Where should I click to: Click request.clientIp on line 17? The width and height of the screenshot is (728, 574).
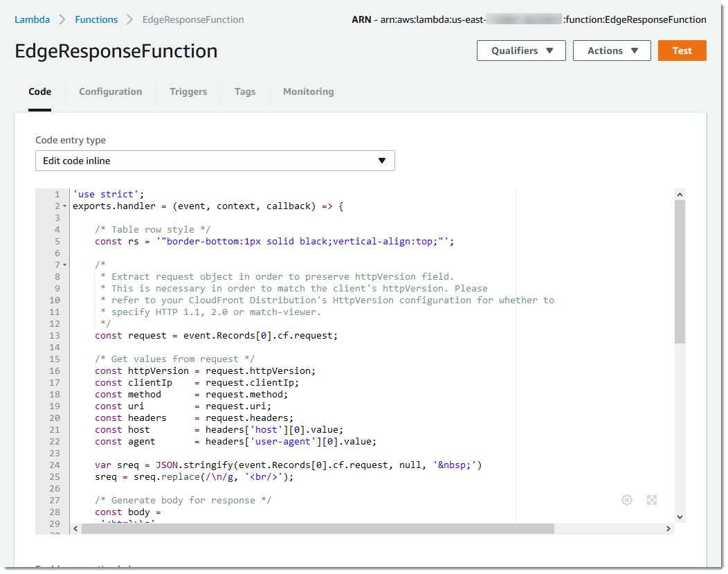coord(249,383)
